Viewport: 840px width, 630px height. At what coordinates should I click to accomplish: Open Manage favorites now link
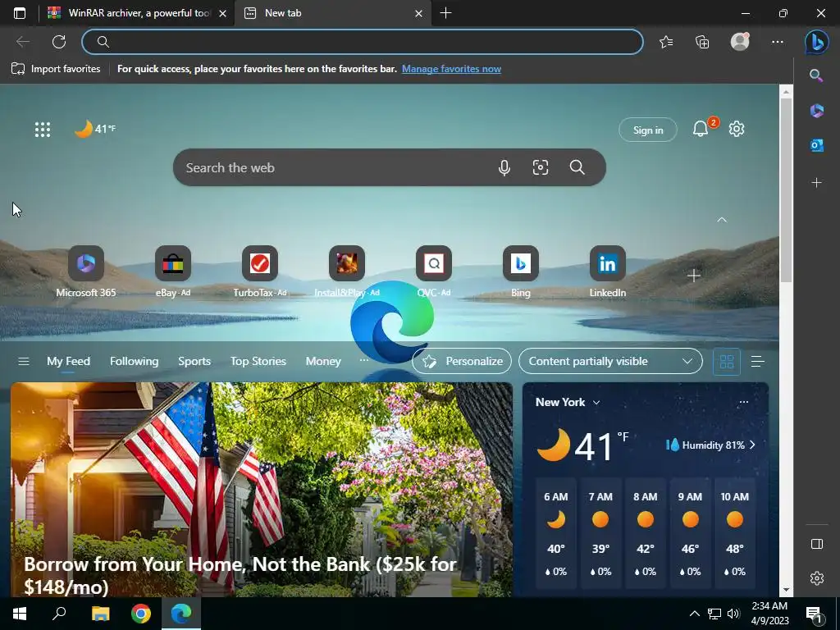451,69
